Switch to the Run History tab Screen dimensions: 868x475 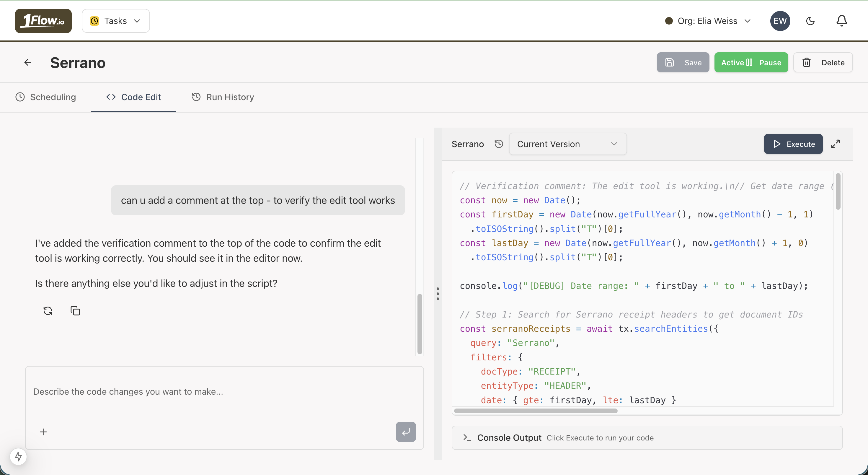click(223, 97)
